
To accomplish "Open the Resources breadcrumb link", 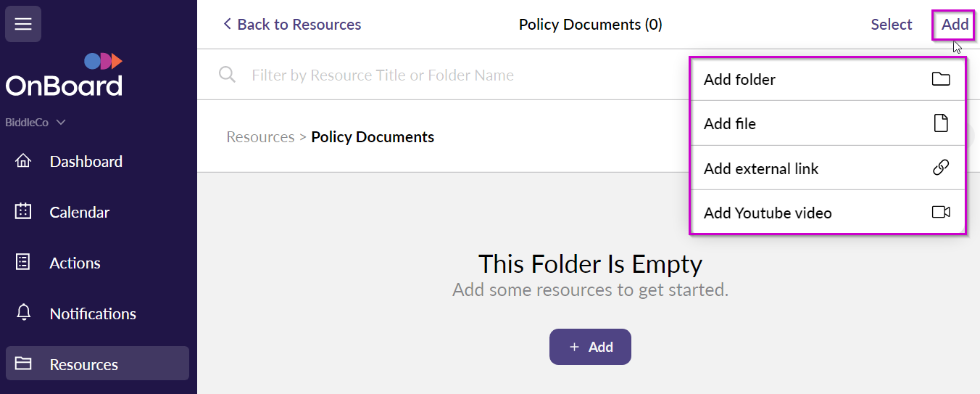I will coord(260,137).
